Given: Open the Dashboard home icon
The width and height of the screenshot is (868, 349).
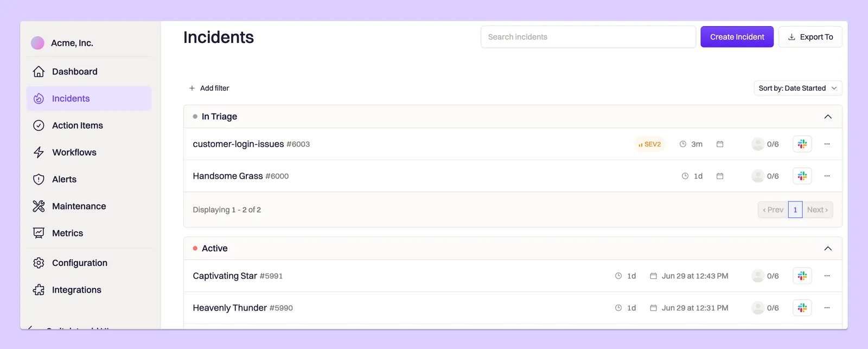Looking at the screenshot, I should click(39, 72).
